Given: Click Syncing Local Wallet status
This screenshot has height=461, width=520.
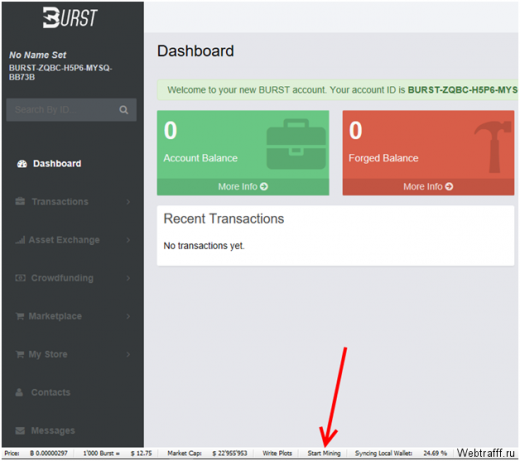Looking at the screenshot, I should tap(384, 453).
